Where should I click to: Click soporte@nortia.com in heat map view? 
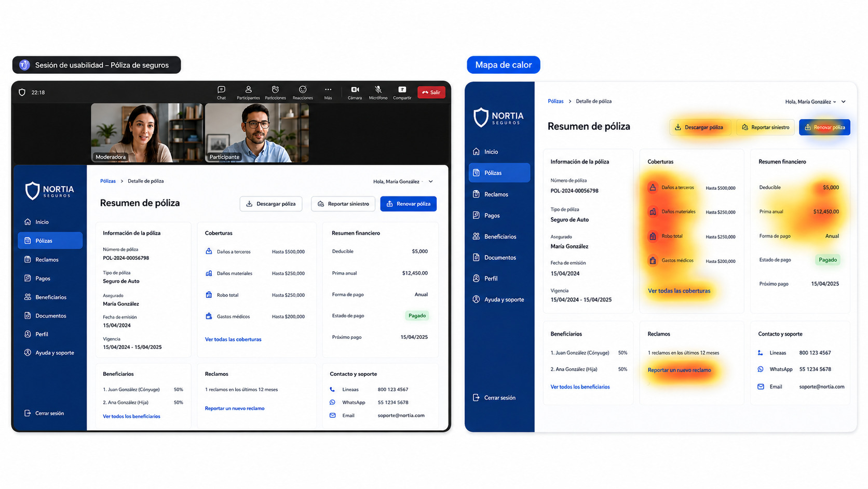coord(822,387)
